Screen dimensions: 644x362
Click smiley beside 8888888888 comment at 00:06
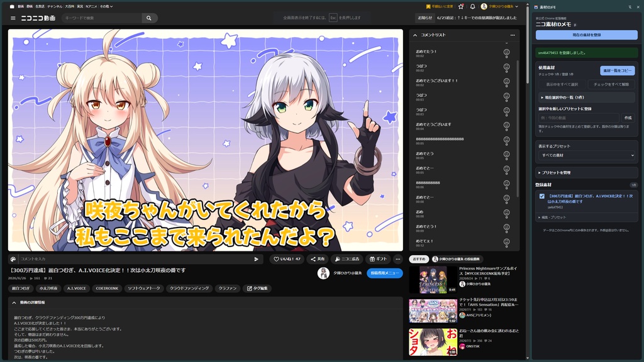[506, 184]
